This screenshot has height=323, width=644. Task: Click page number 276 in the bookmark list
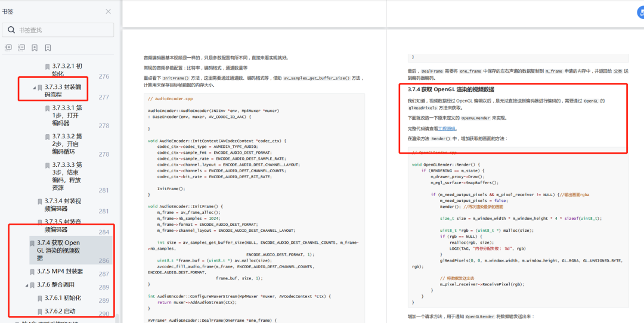click(104, 76)
